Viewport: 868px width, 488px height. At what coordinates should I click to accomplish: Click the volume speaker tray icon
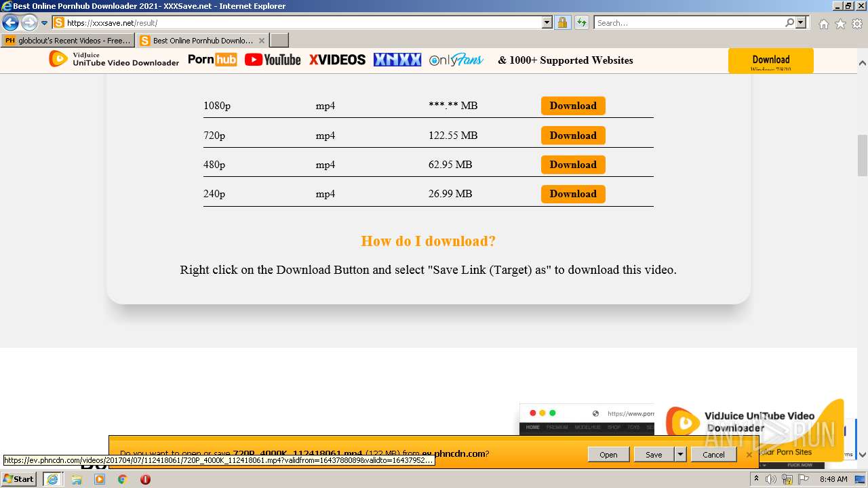pos(771,479)
